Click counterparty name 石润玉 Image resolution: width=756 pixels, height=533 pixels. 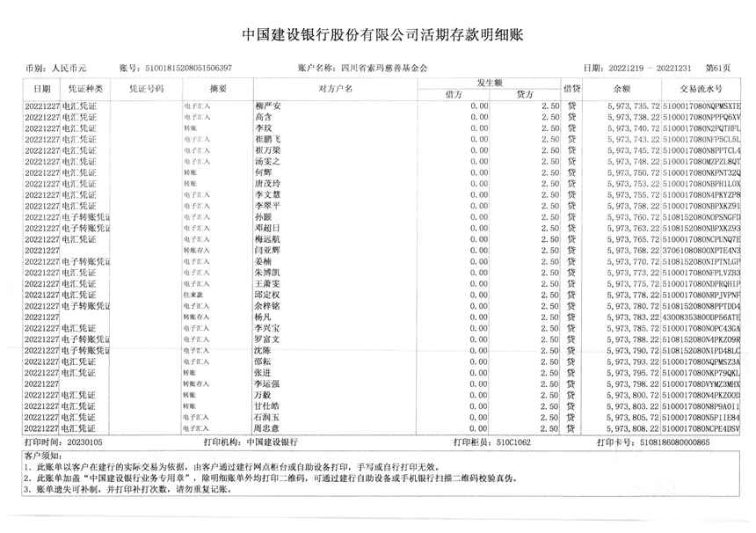click(x=267, y=417)
